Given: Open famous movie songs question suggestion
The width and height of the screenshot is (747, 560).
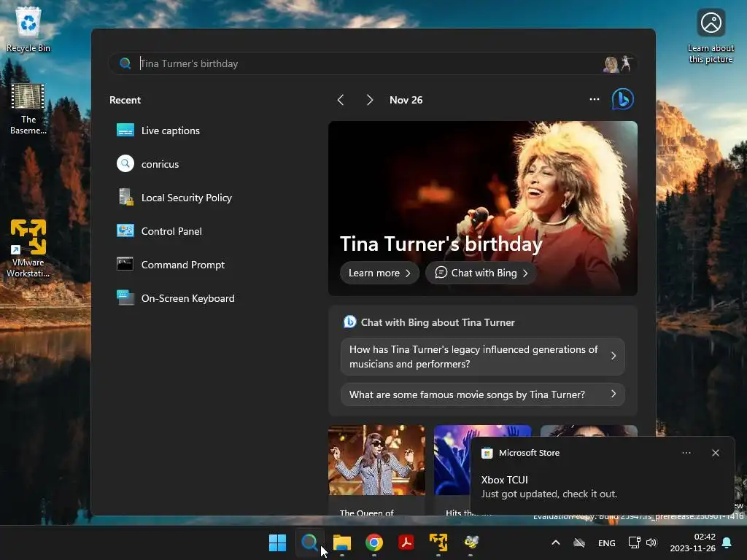Looking at the screenshot, I should pyautogui.click(x=483, y=394).
